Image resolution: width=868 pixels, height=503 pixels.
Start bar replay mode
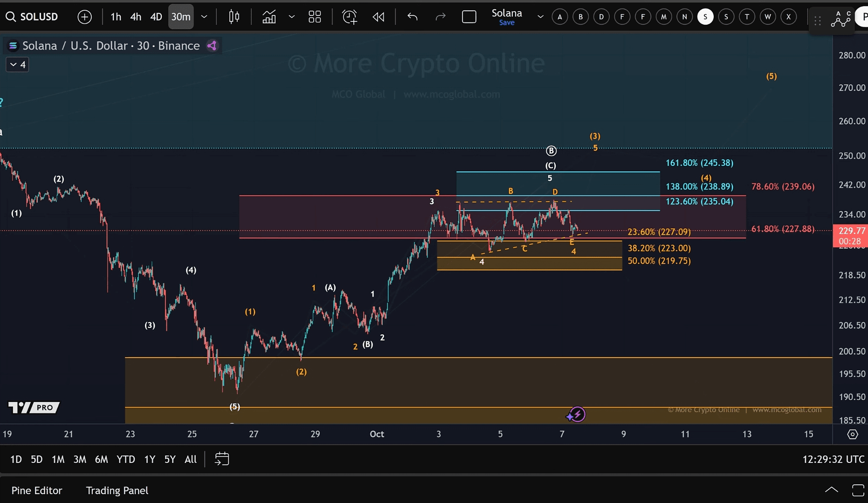click(x=379, y=17)
